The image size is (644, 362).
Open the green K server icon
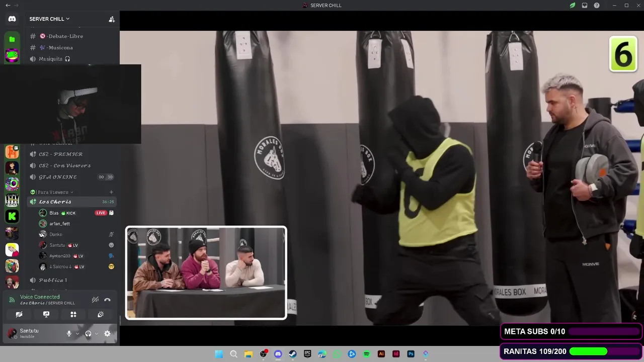click(x=12, y=216)
